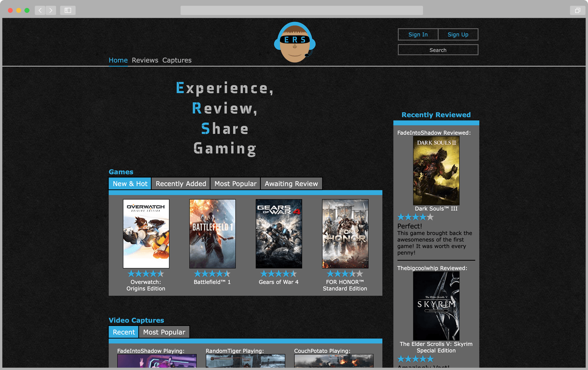The image size is (588, 370).
Task: Select the Awaiting Review tab
Action: [291, 183]
